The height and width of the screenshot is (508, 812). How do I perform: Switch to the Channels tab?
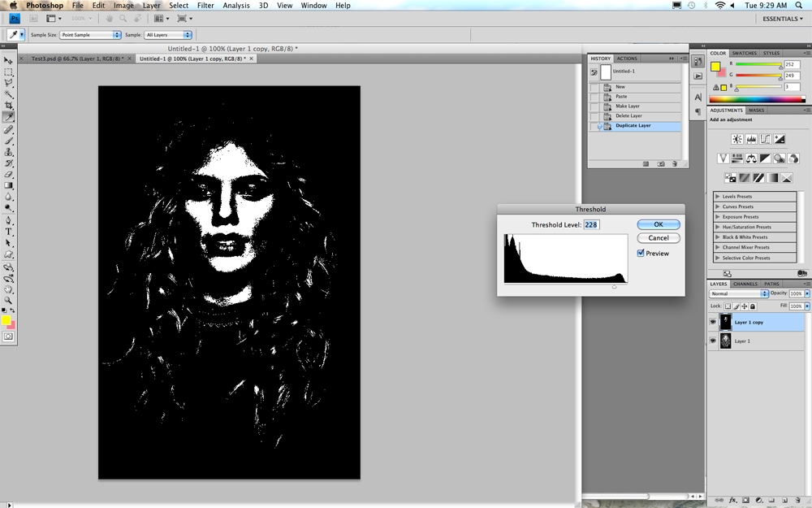point(745,284)
